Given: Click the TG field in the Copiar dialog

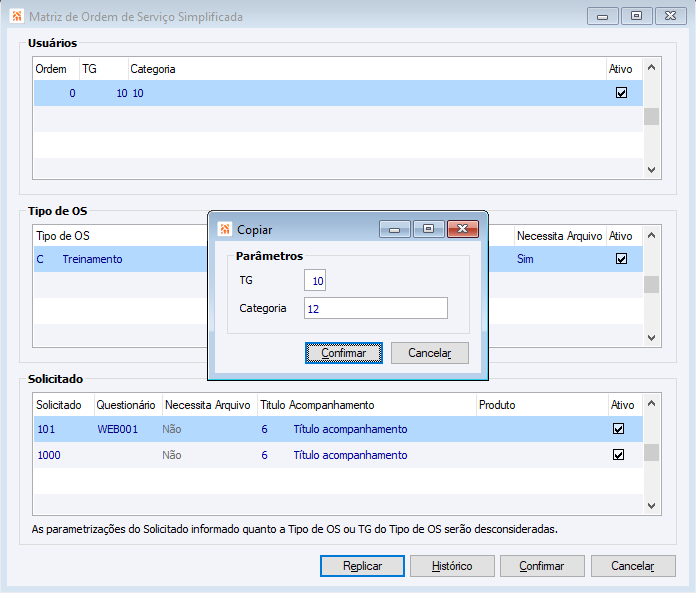Looking at the screenshot, I should coord(315,280).
